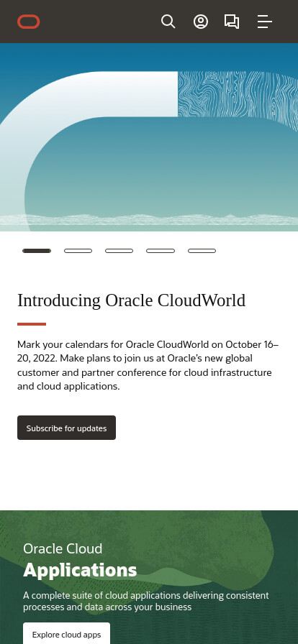Select the first active carousel indicator
Screen dimensions: 298x644
coord(37,251)
